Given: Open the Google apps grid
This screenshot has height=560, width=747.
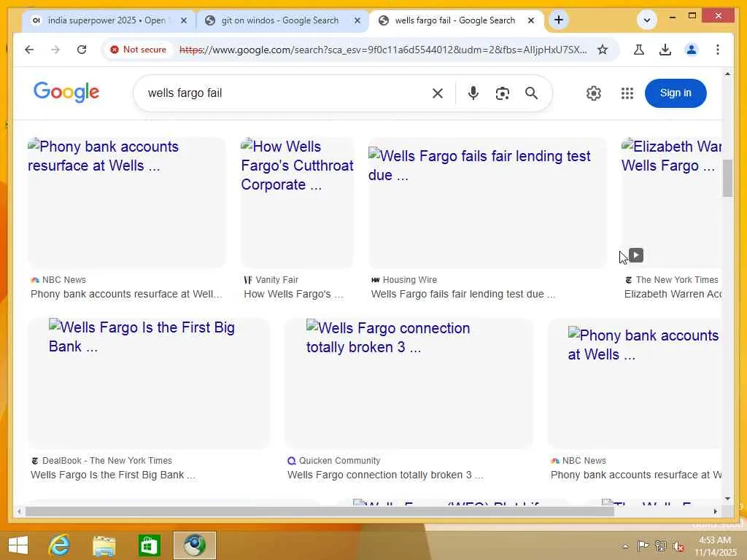Looking at the screenshot, I should point(627,93).
